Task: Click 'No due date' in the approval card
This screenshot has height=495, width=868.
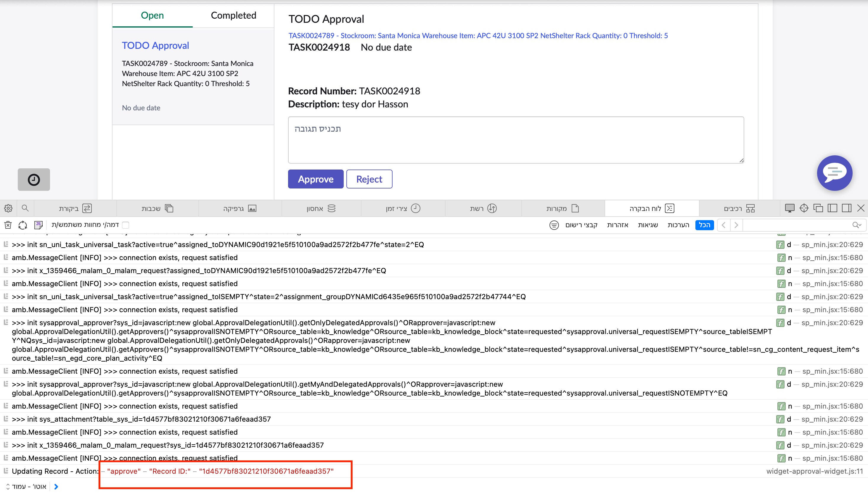Action: pos(141,108)
